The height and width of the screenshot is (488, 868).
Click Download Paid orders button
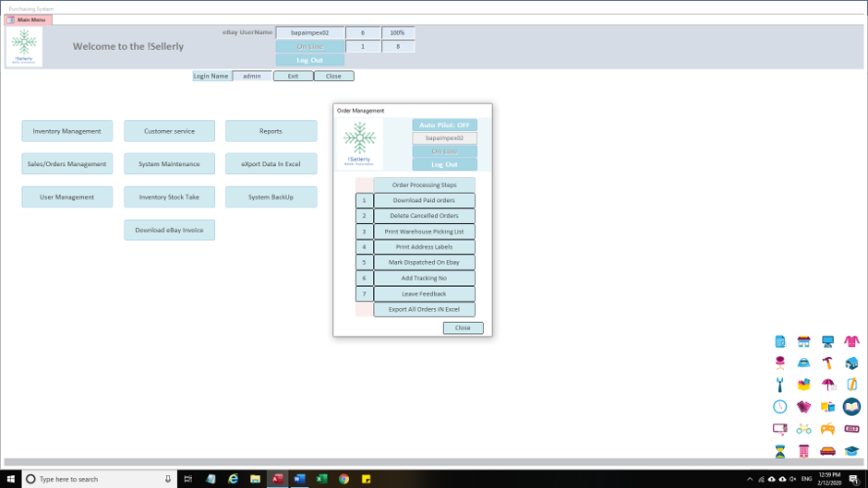click(x=424, y=200)
